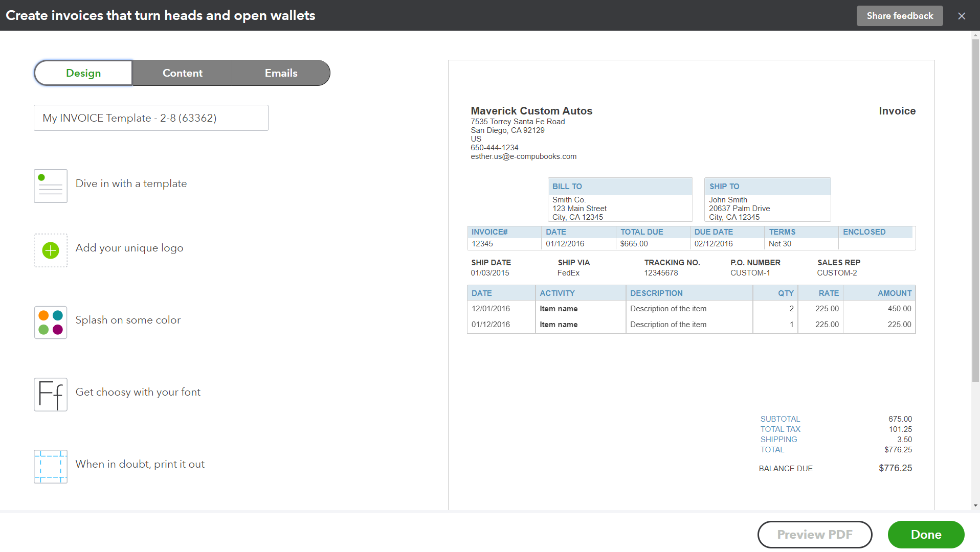
Task: Close the invoice designer
Action: tap(962, 15)
